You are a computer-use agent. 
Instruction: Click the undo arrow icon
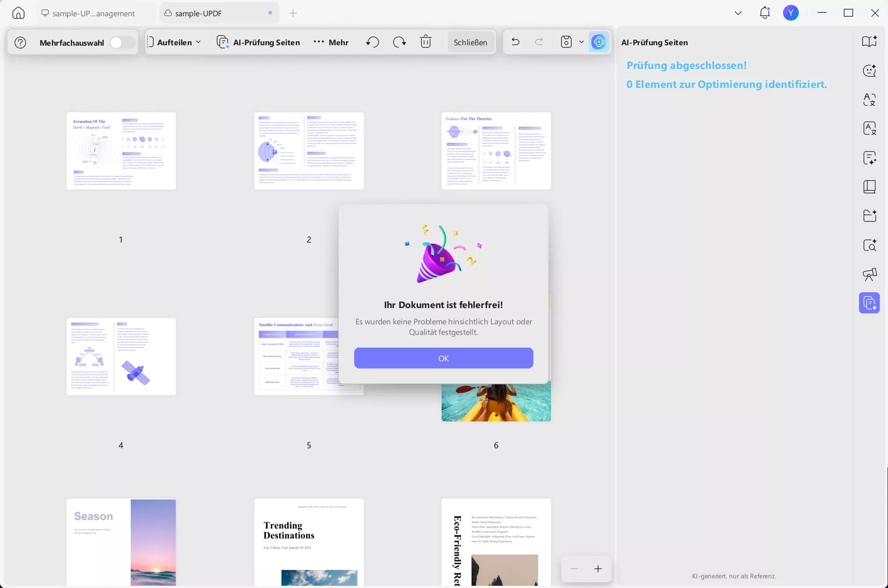pos(515,42)
